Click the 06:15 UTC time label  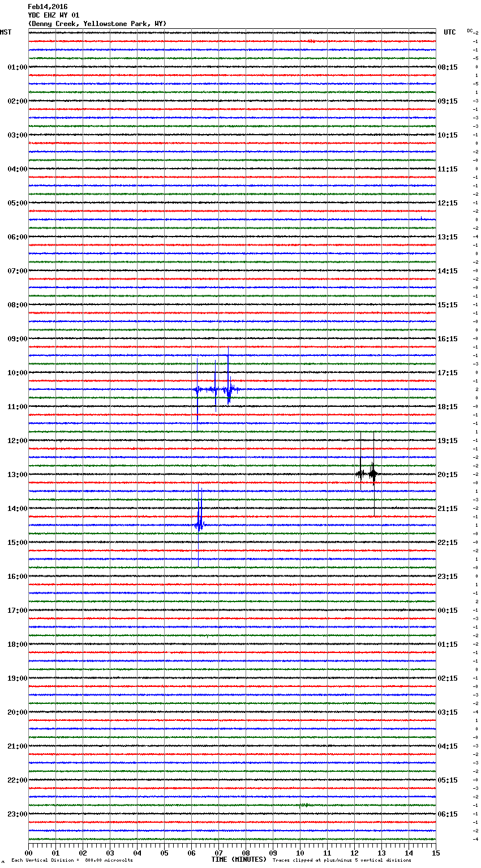pyautogui.click(x=448, y=814)
